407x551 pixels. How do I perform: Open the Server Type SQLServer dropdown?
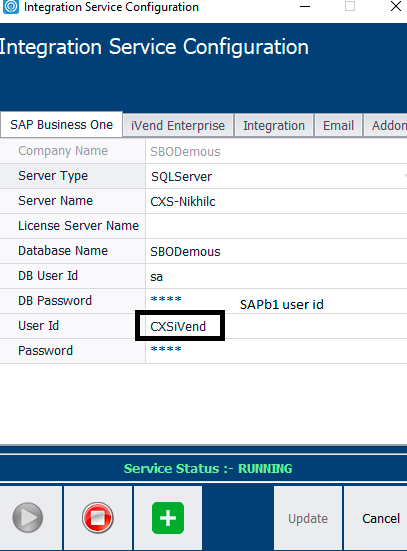(276, 176)
